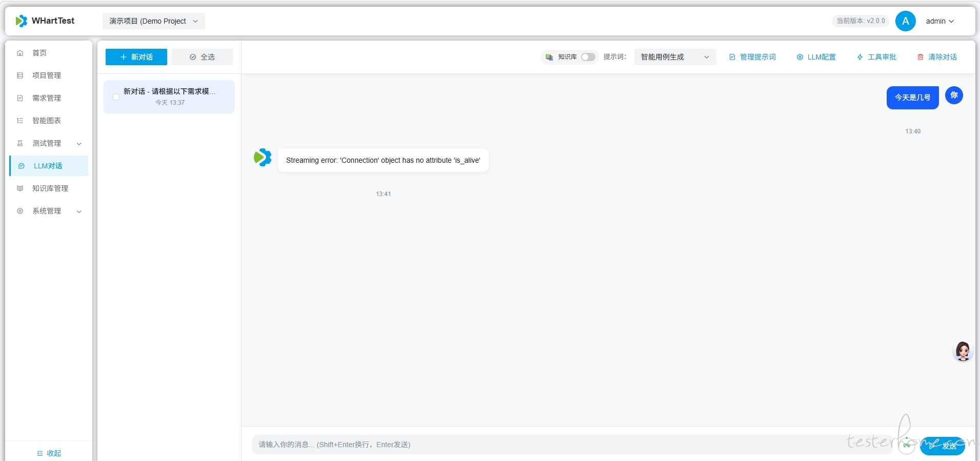
Task: Open the floating assistant avatar
Action: point(963,352)
